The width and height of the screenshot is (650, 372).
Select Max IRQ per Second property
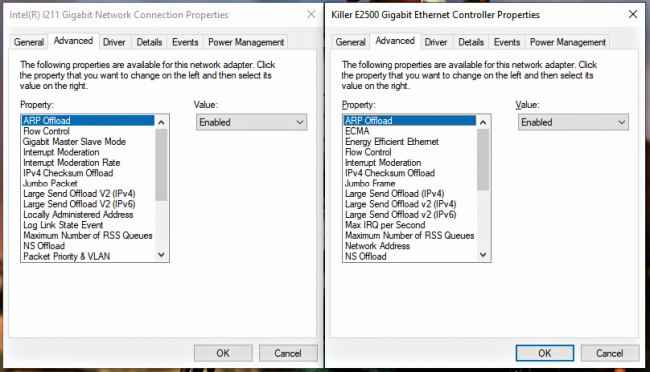tap(385, 225)
